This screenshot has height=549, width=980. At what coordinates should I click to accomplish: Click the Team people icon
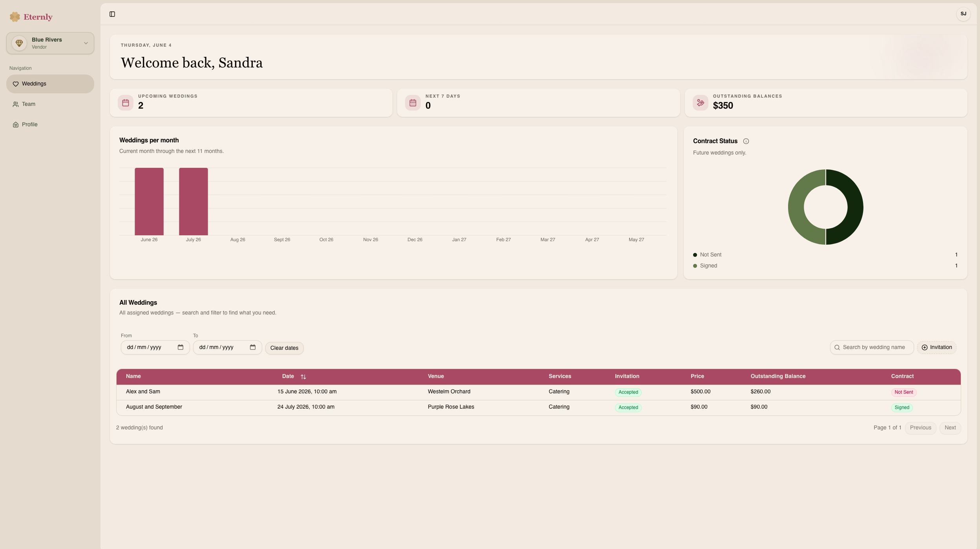tap(16, 104)
